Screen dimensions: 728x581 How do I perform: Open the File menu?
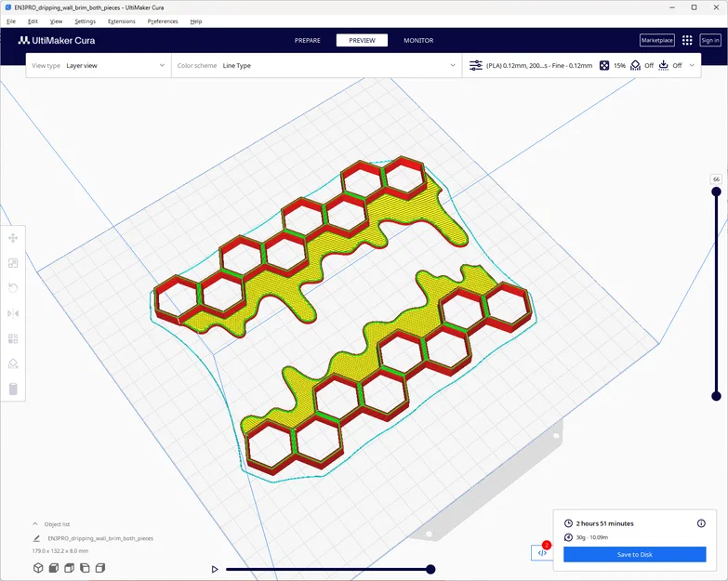click(11, 21)
